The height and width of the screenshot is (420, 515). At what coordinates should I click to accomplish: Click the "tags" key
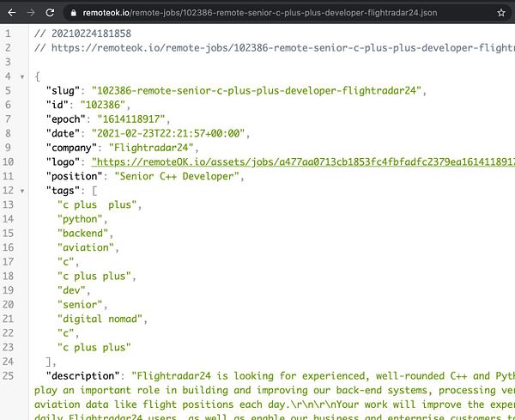[x=63, y=191]
